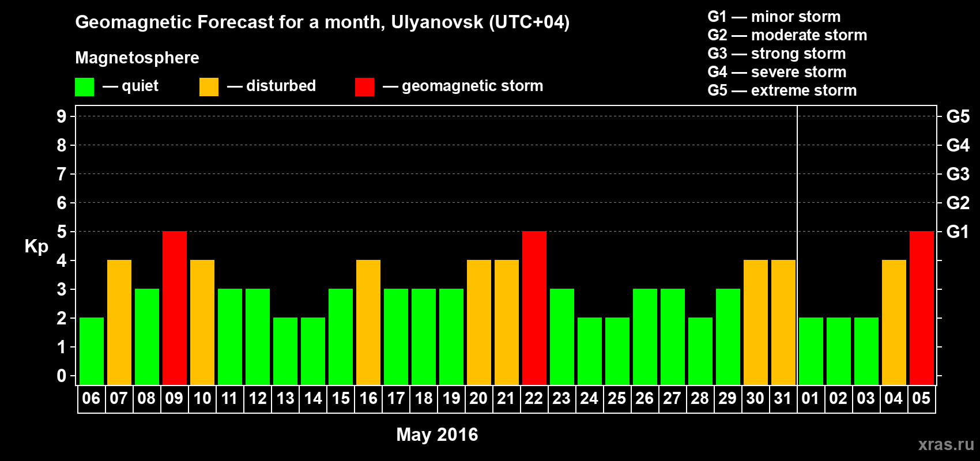
Task: Click the green bar for day 28
Action: tap(700, 352)
